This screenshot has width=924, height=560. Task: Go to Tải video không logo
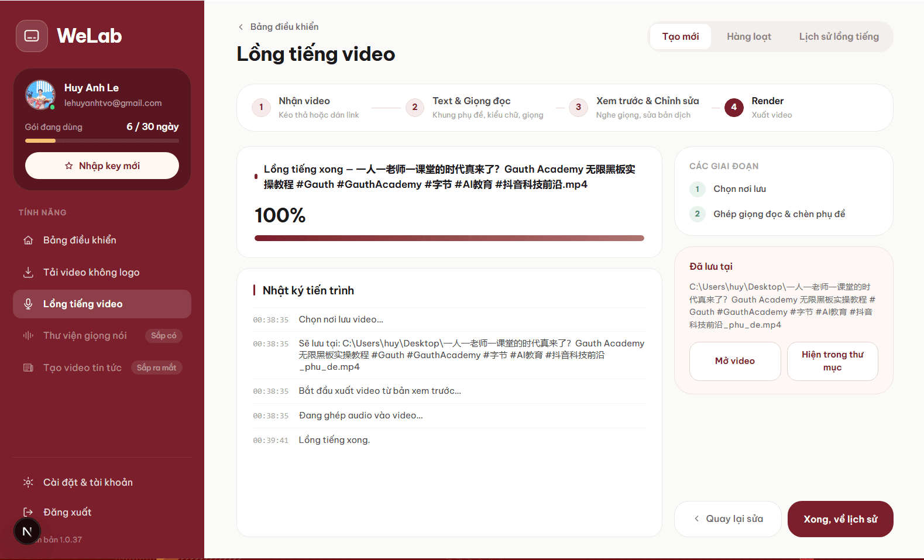(102, 272)
